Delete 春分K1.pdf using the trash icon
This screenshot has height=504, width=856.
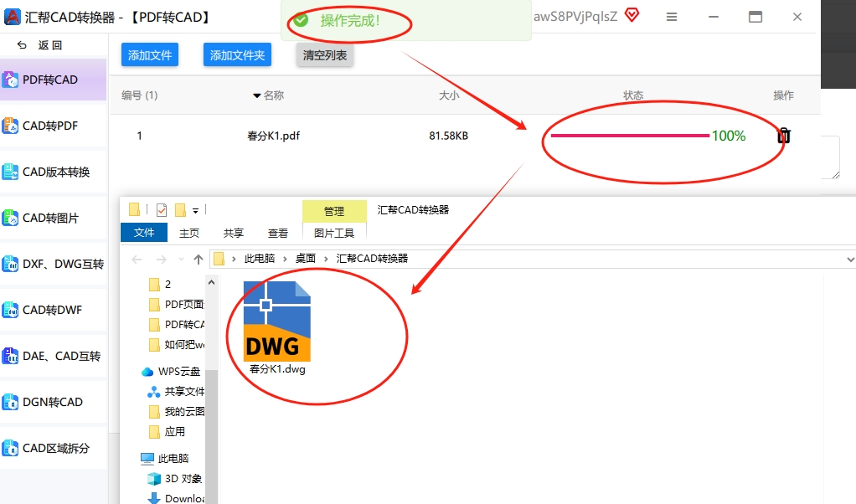click(783, 136)
